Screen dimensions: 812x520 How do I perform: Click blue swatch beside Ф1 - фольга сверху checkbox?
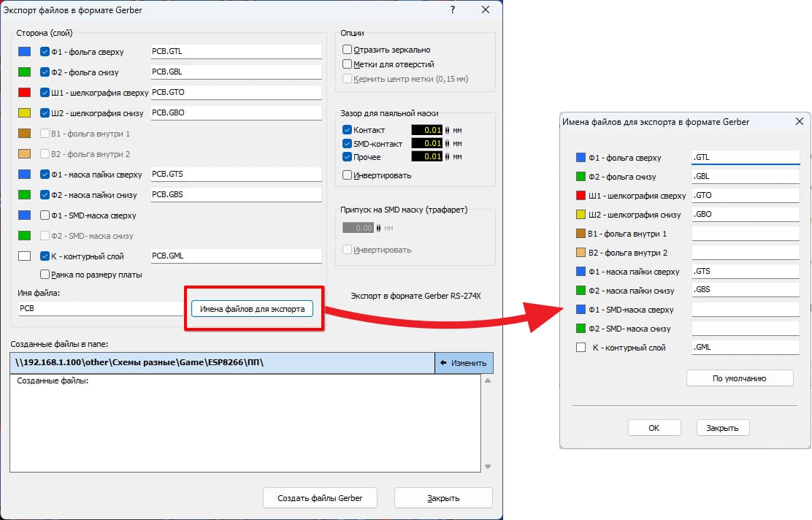pyautogui.click(x=24, y=52)
